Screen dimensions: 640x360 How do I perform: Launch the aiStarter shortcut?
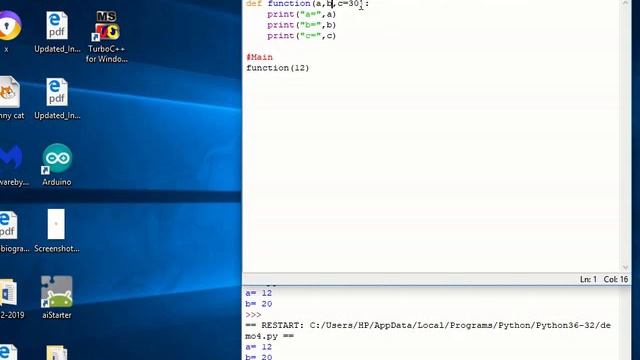[57, 297]
